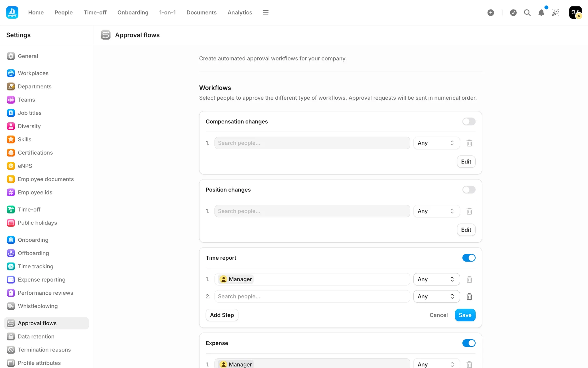Disable the Time report toggle
The height and width of the screenshot is (368, 588).
click(469, 258)
